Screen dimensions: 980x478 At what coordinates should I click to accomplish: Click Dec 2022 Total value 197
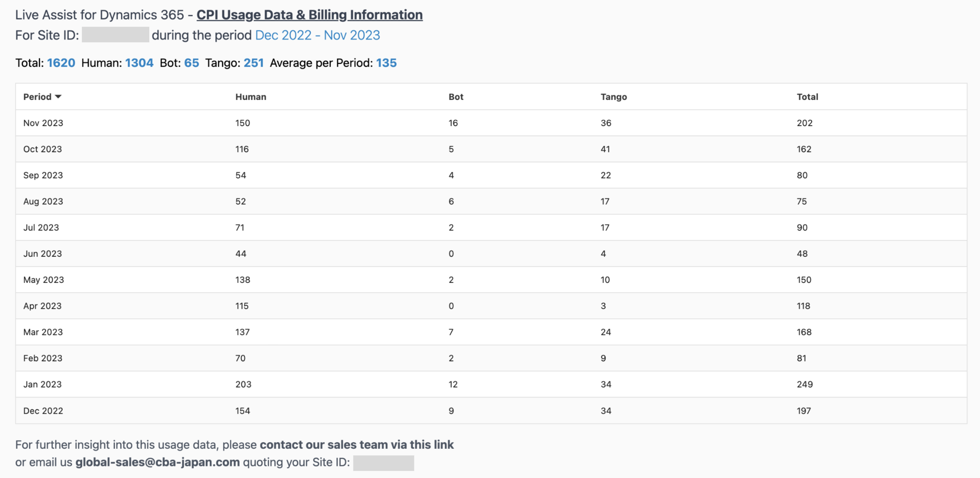coord(803,410)
